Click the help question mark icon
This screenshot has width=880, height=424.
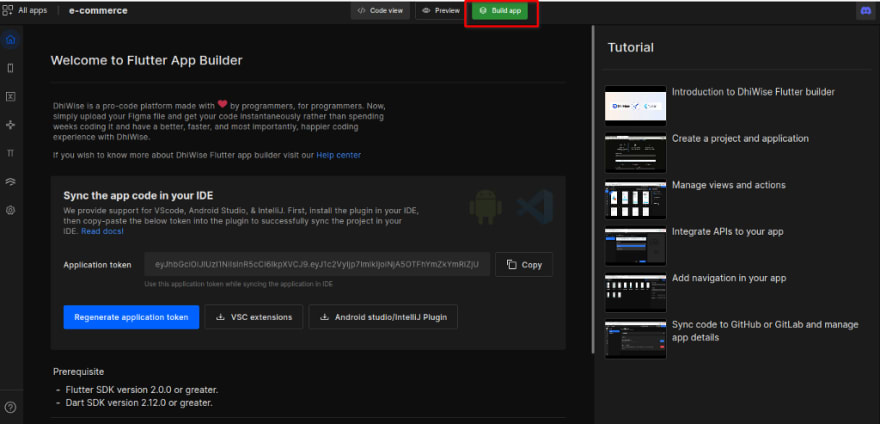[10, 407]
